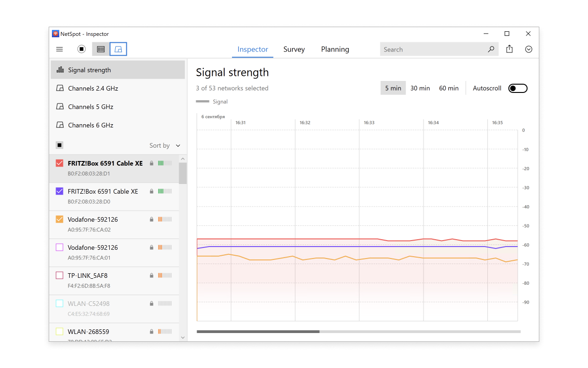588x368 pixels.
Task: Click the 16:33 time marker
Action: (369, 123)
